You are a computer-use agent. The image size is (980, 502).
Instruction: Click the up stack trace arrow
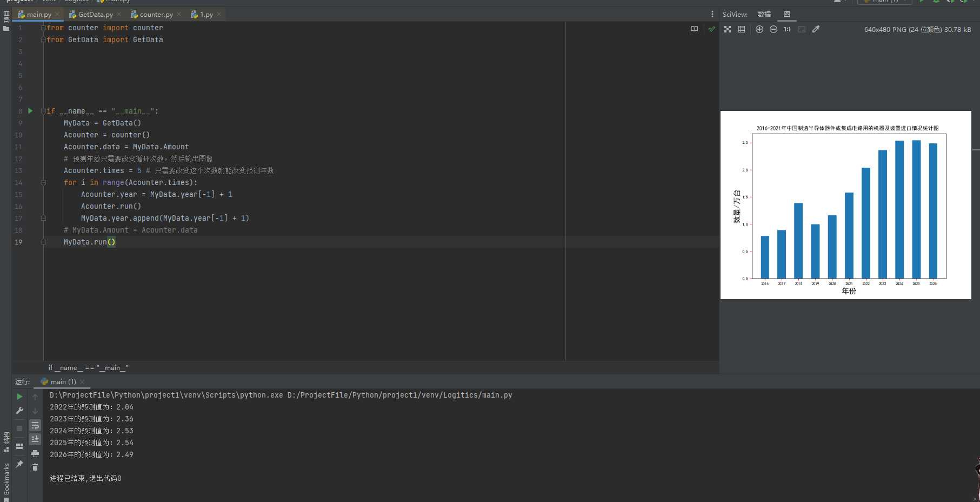click(35, 397)
